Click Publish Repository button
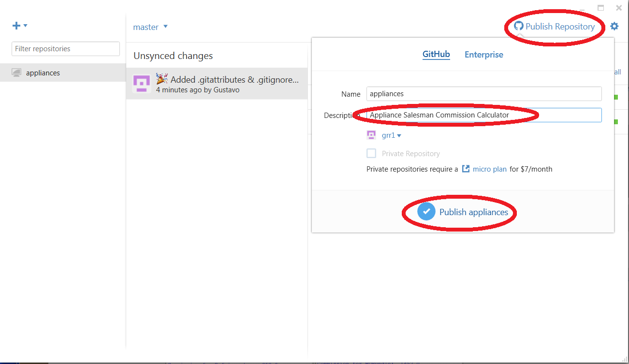Viewport: 629px width, 364px height. (x=555, y=27)
